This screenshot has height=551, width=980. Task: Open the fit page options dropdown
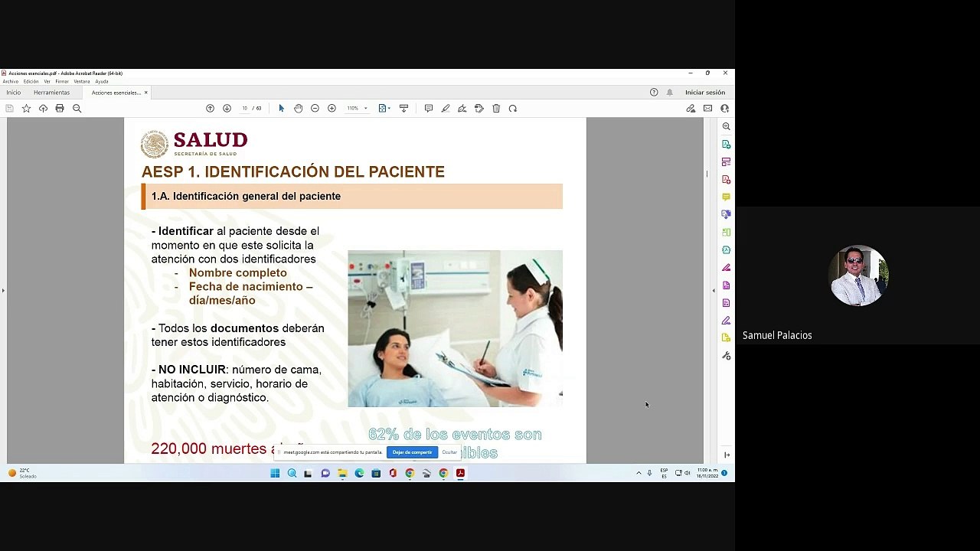tap(384, 109)
